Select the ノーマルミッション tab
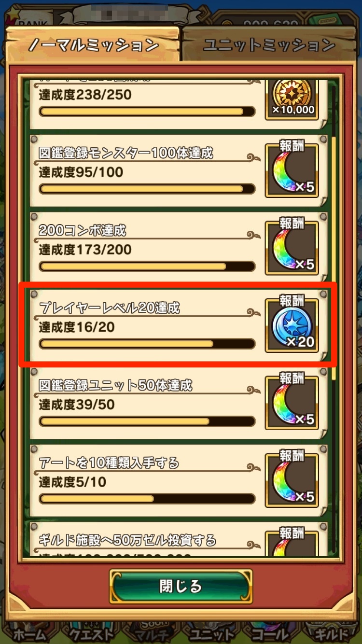This screenshot has width=362, height=644. coord(93,45)
